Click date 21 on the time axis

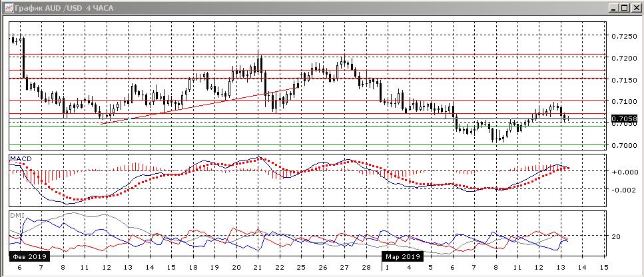[x=258, y=266]
